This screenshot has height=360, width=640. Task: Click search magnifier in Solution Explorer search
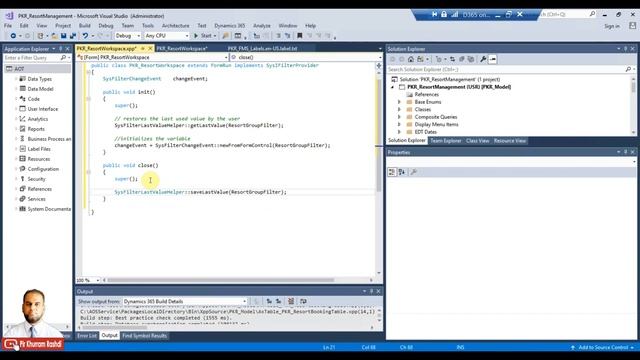[628, 69]
